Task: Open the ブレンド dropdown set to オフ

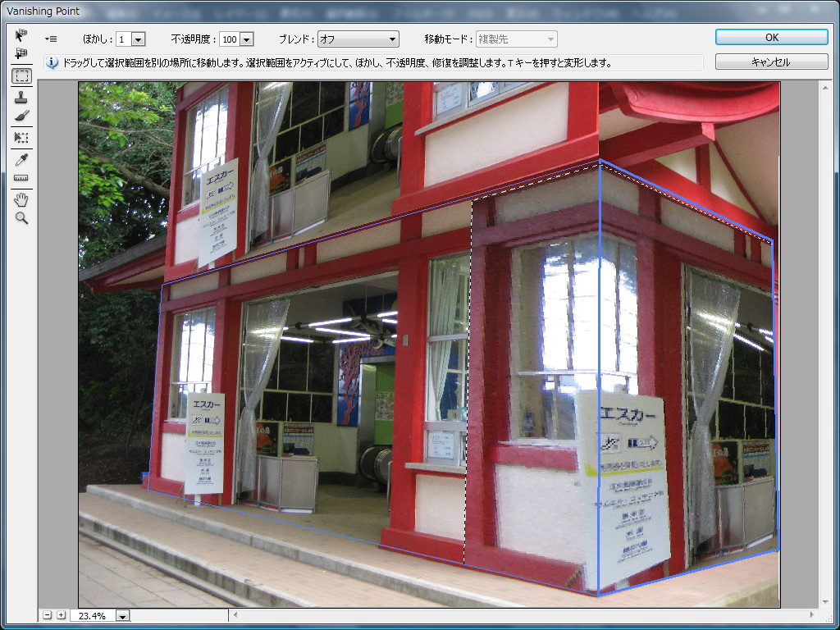Action: [x=358, y=39]
